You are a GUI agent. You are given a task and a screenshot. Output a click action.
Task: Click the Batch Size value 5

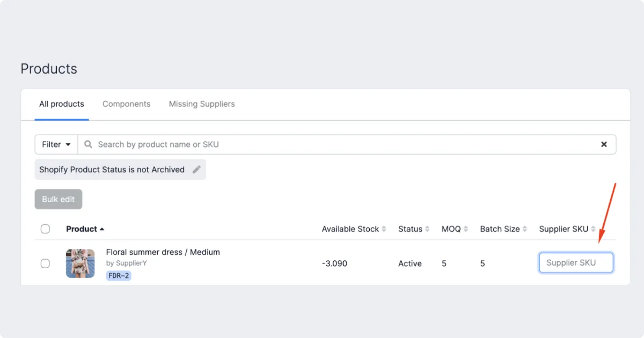tap(482, 263)
